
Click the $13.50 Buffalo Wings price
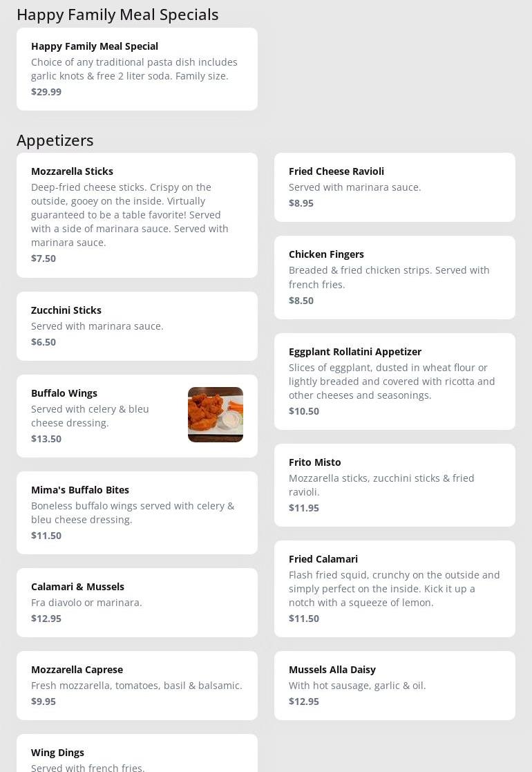click(x=46, y=439)
